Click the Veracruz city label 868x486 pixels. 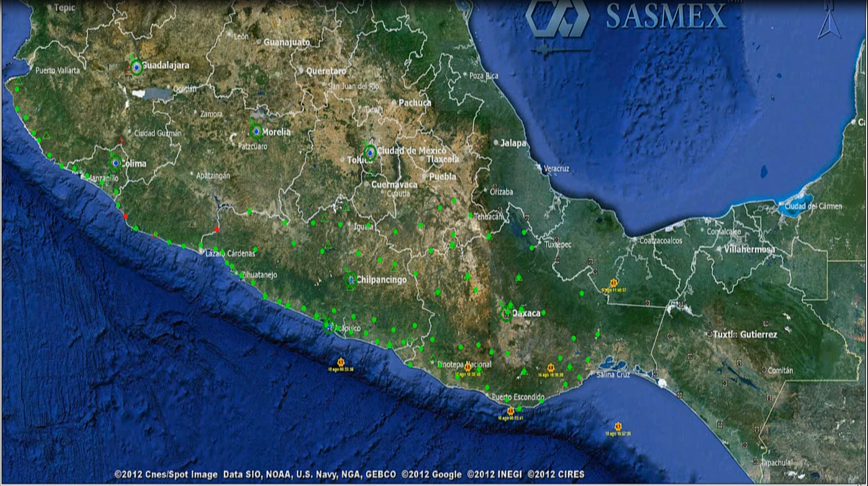click(556, 169)
